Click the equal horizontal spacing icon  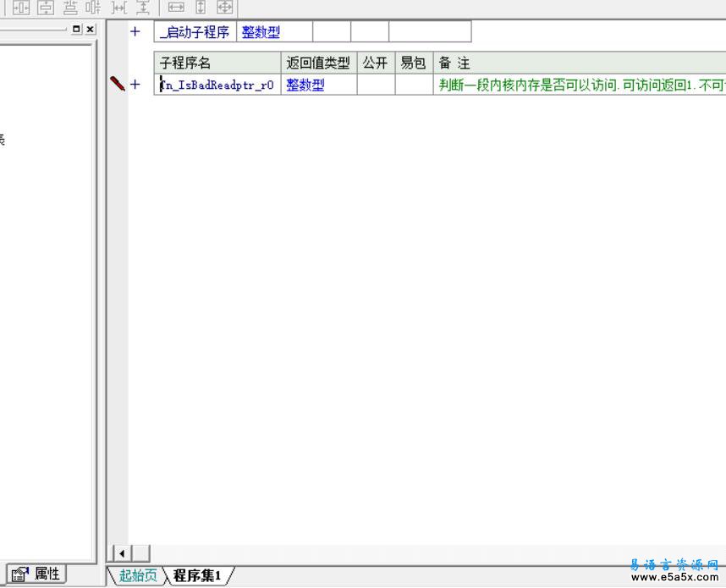point(94,8)
